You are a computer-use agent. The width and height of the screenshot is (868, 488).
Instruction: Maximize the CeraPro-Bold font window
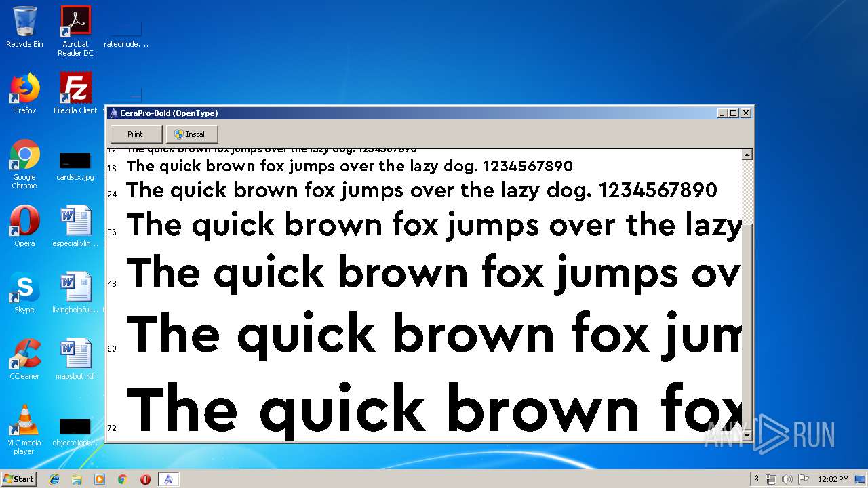pyautogui.click(x=733, y=113)
